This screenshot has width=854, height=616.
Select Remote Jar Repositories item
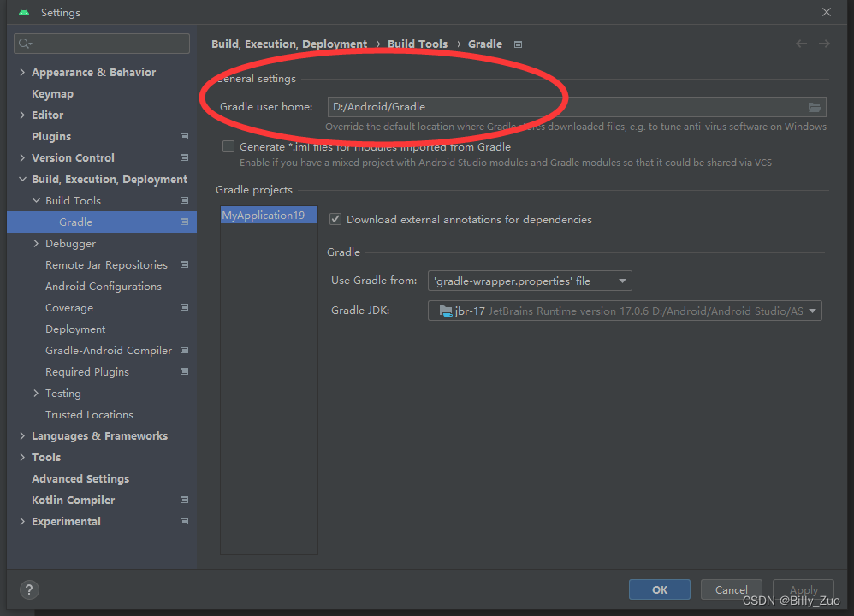[x=106, y=264]
